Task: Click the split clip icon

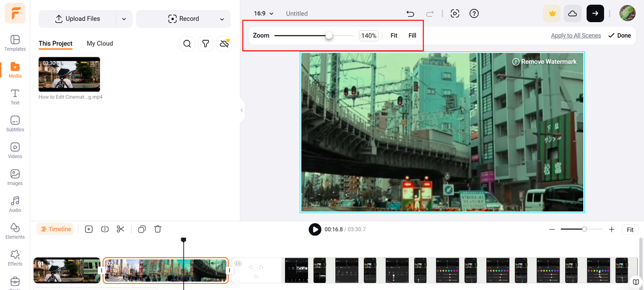Action: 105,229
